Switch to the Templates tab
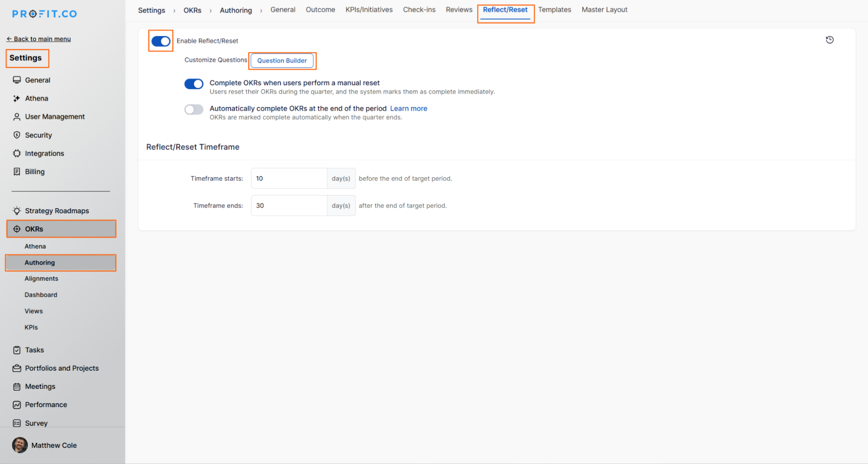This screenshot has height=464, width=868. pos(554,10)
